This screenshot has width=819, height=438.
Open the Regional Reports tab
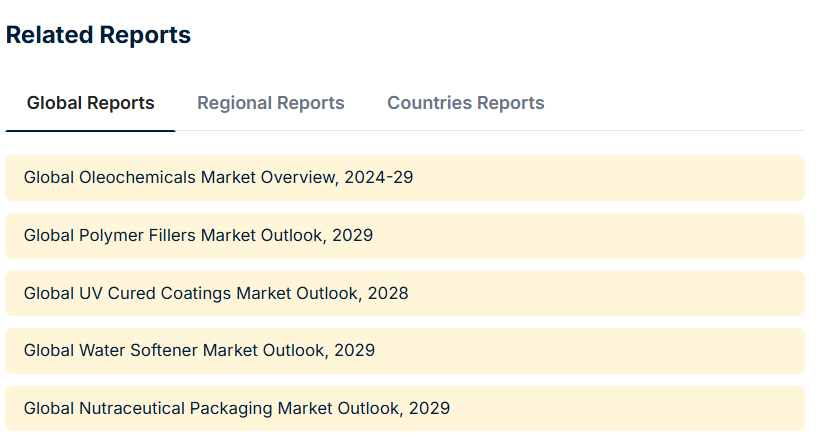pyautogui.click(x=270, y=103)
